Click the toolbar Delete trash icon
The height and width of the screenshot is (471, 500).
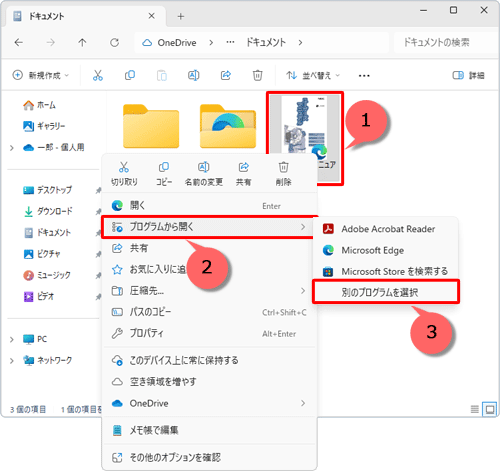pos(257,75)
